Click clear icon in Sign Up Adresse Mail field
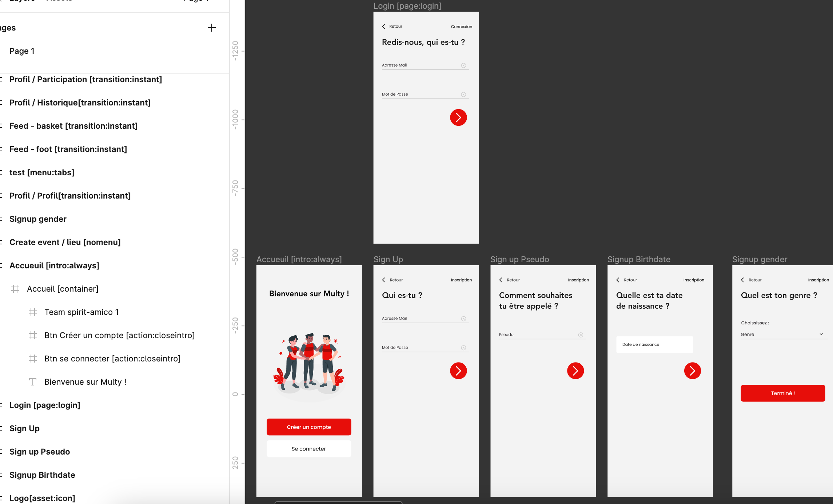 point(463,319)
